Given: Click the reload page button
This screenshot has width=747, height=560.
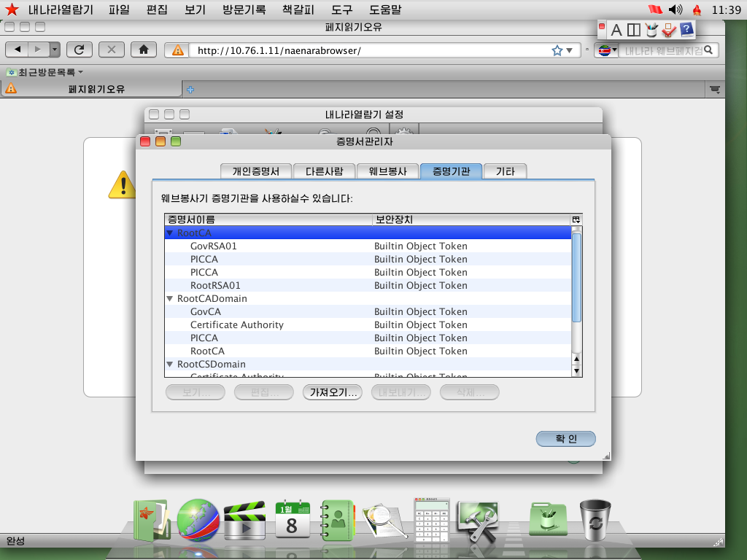Looking at the screenshot, I should point(79,50).
